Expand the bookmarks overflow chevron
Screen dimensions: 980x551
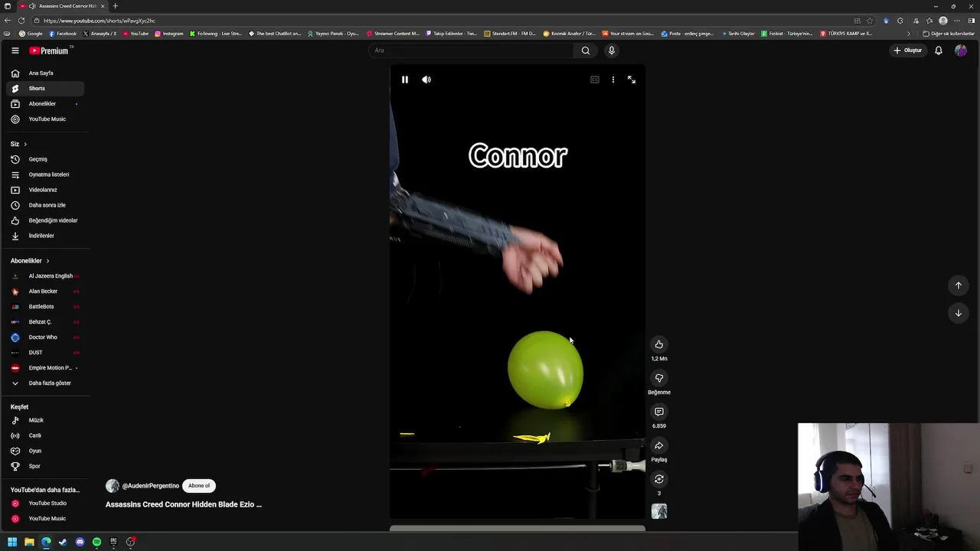pyautogui.click(x=909, y=34)
